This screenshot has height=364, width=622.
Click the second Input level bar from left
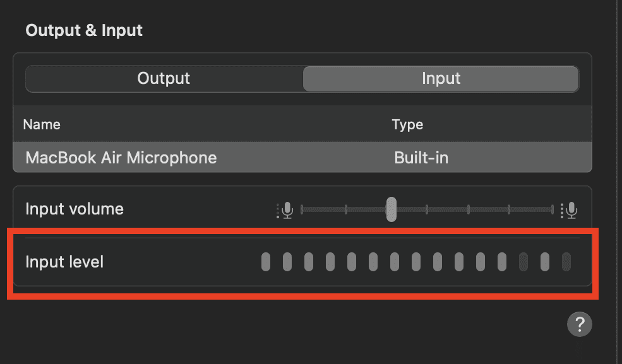click(x=287, y=261)
